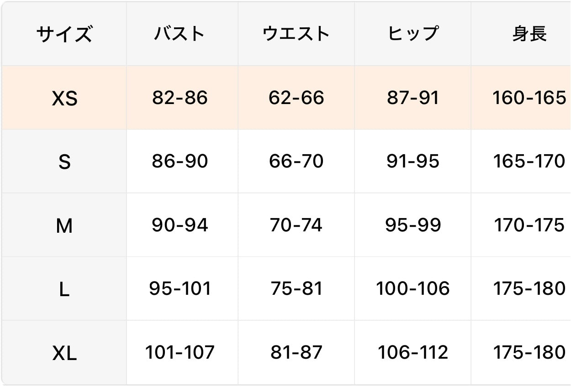Click the 身長 column header
This screenshot has width=571, height=392.
[x=529, y=34]
